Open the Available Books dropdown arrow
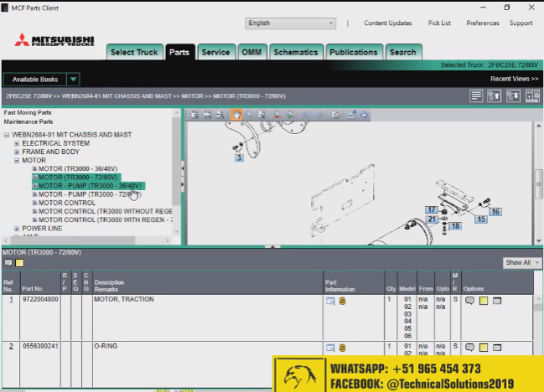The height and width of the screenshot is (392, 544). coord(73,80)
